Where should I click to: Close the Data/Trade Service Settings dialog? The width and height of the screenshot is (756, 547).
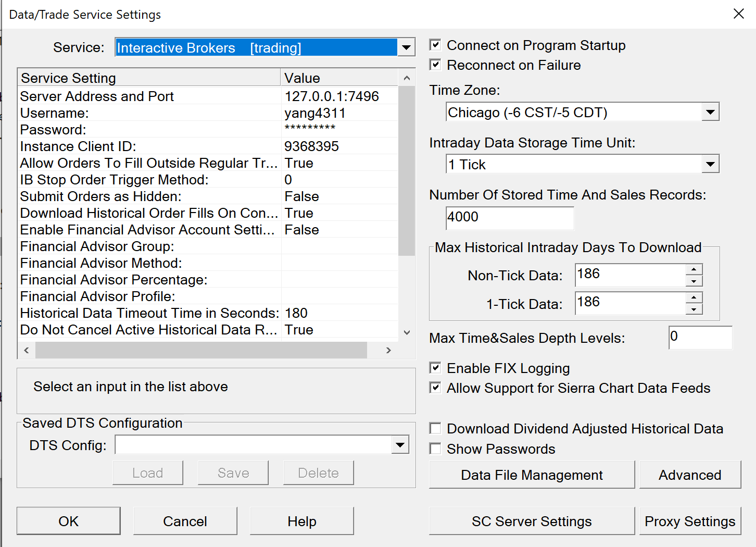click(x=738, y=14)
